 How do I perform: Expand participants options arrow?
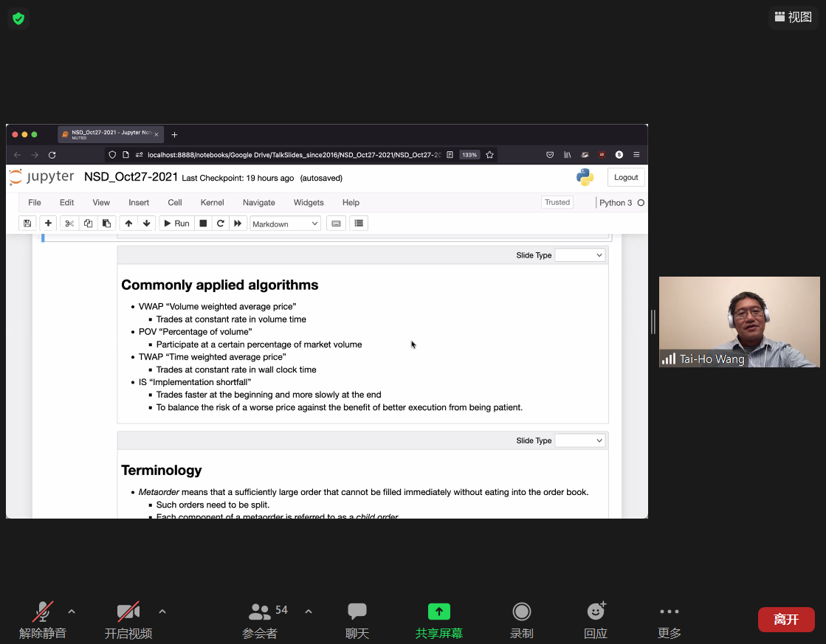309,612
